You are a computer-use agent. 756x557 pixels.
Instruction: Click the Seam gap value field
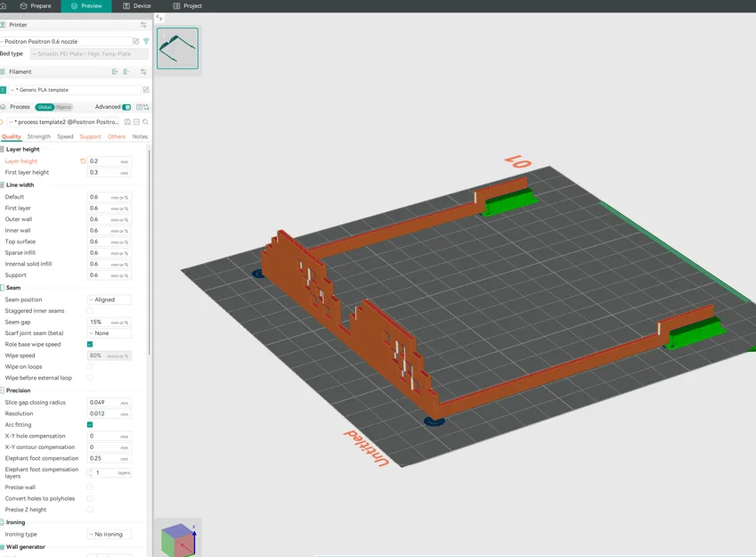click(109, 322)
